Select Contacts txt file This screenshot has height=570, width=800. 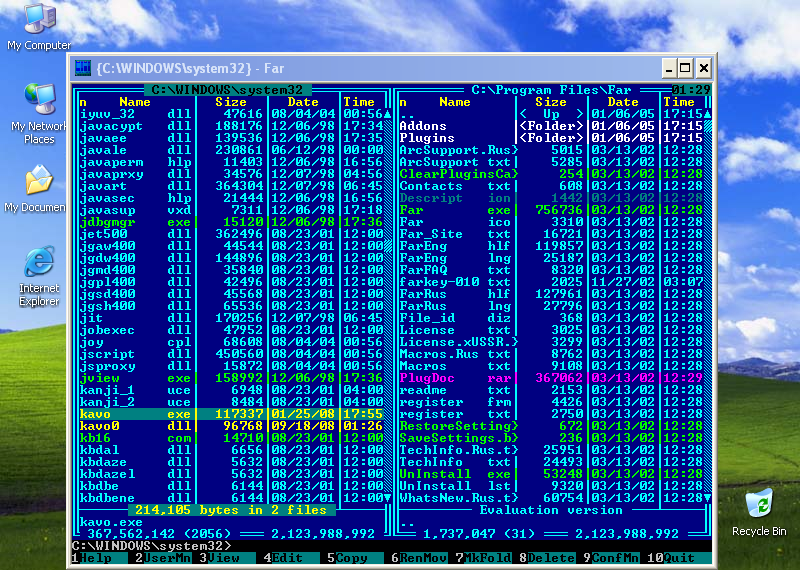[x=551, y=186]
